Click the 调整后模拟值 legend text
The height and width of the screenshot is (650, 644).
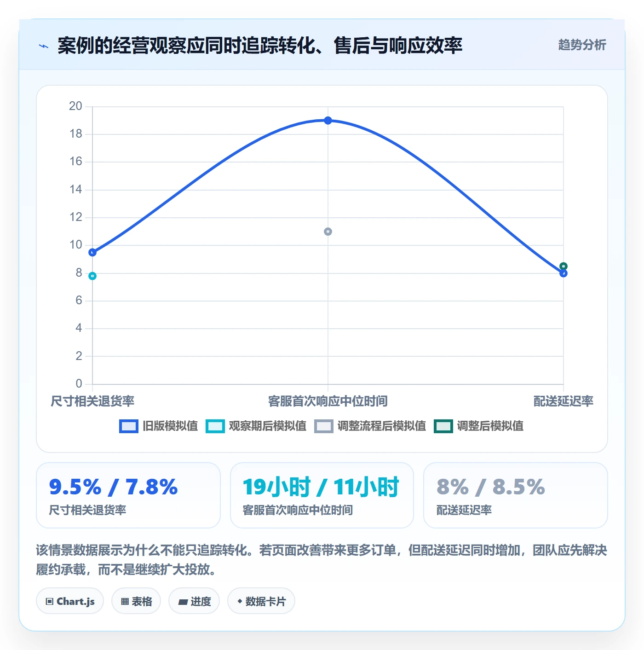tap(490, 426)
